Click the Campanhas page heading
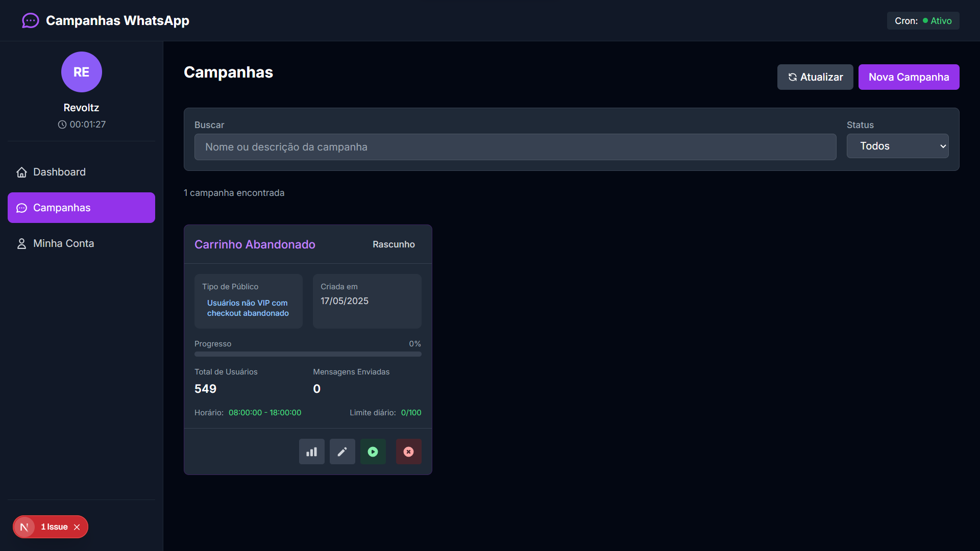The image size is (980, 551). coord(228,72)
